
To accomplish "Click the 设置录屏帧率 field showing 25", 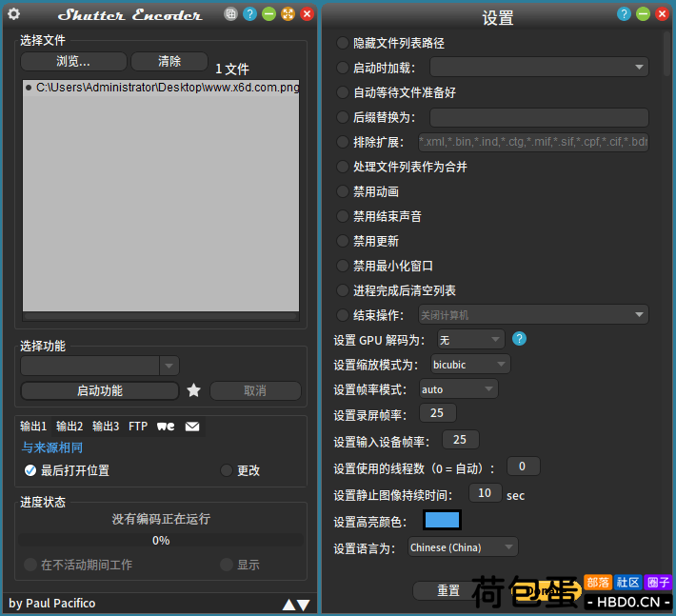I will click(437, 413).
